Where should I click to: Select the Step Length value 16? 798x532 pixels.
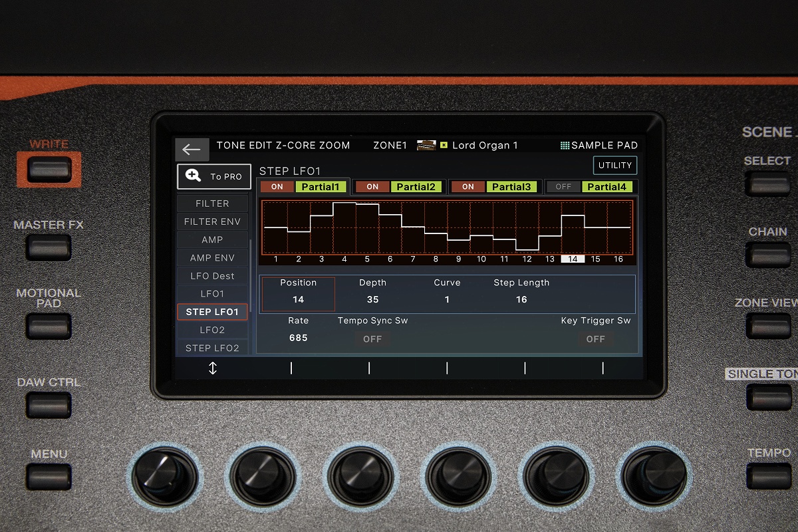coord(521,300)
